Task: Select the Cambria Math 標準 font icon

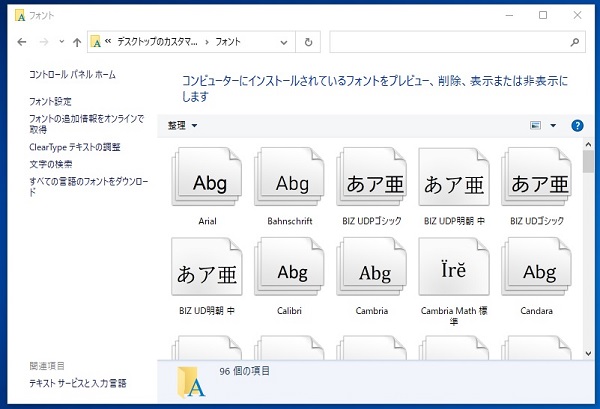Action: pyautogui.click(x=454, y=267)
